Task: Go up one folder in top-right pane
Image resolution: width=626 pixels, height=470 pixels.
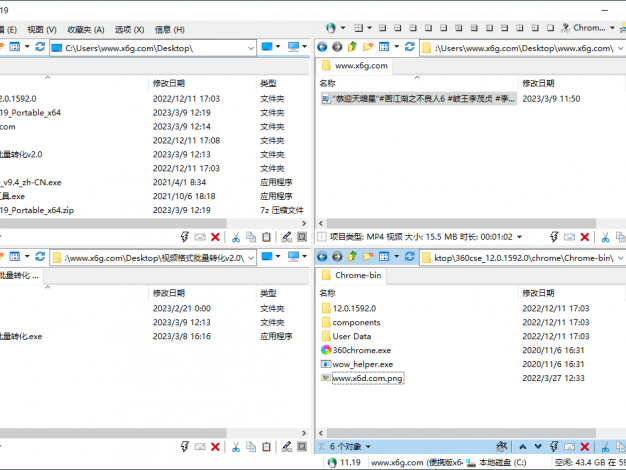Action: point(352,47)
